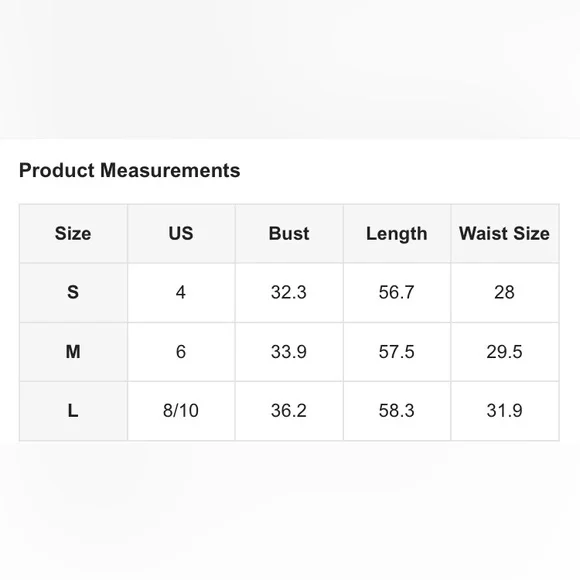Select the US column header
This screenshot has width=580, height=580.
coord(181,233)
